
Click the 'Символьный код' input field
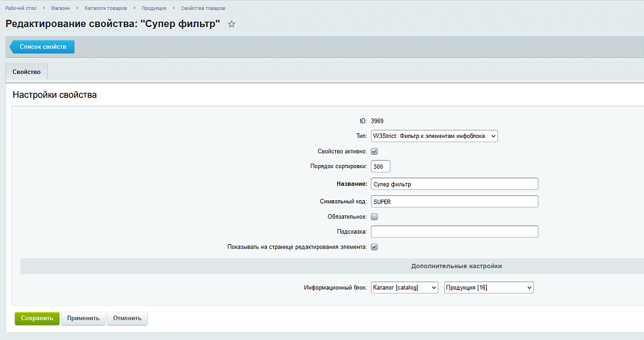click(454, 201)
